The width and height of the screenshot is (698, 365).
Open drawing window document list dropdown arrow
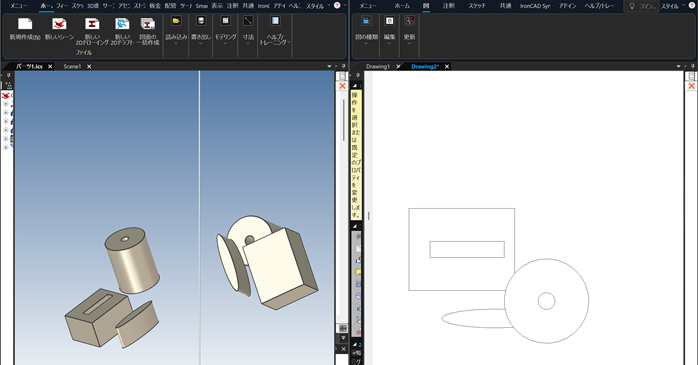[x=678, y=66]
